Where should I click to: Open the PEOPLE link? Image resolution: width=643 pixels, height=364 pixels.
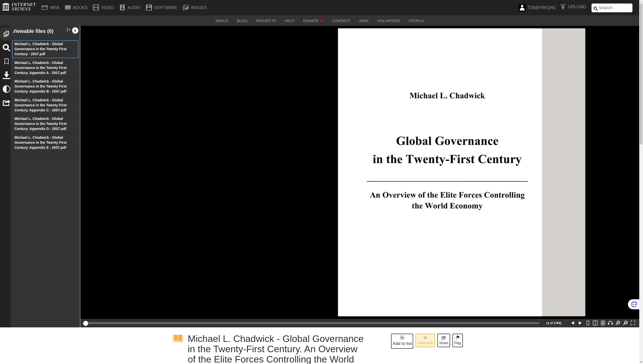(x=416, y=21)
